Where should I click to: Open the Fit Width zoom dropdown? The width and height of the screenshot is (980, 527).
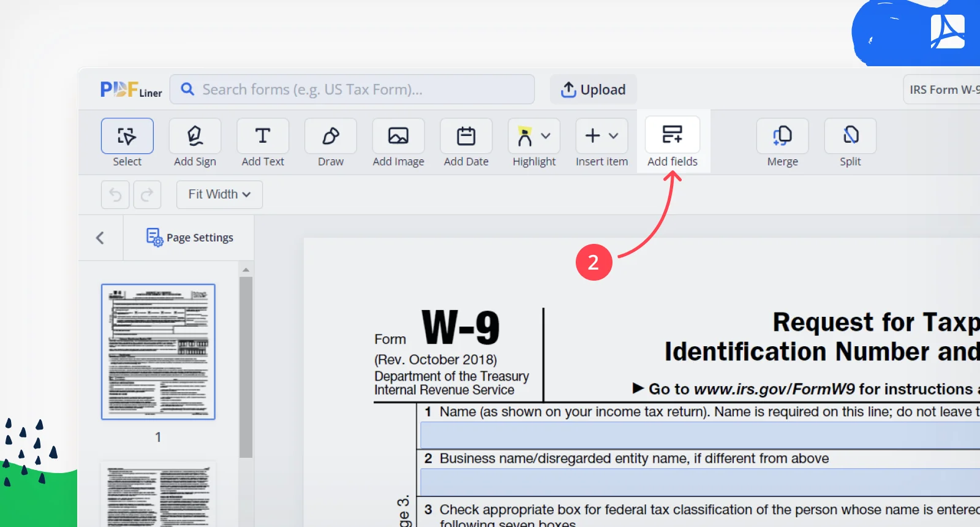219,194
